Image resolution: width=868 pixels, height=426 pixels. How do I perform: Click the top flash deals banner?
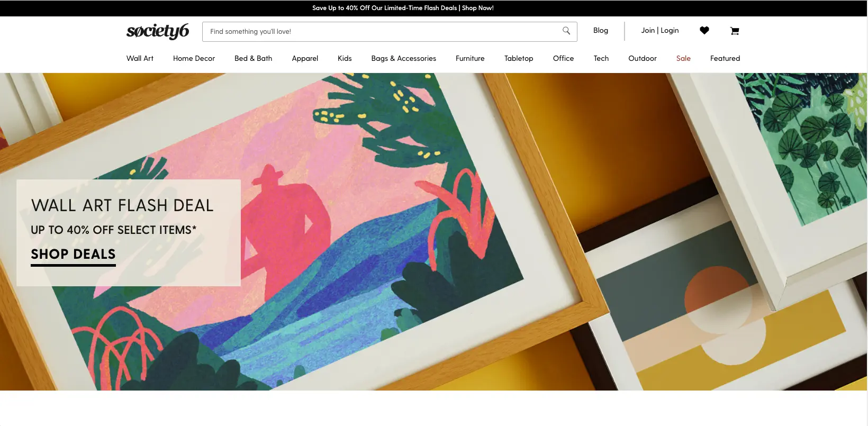(x=403, y=8)
